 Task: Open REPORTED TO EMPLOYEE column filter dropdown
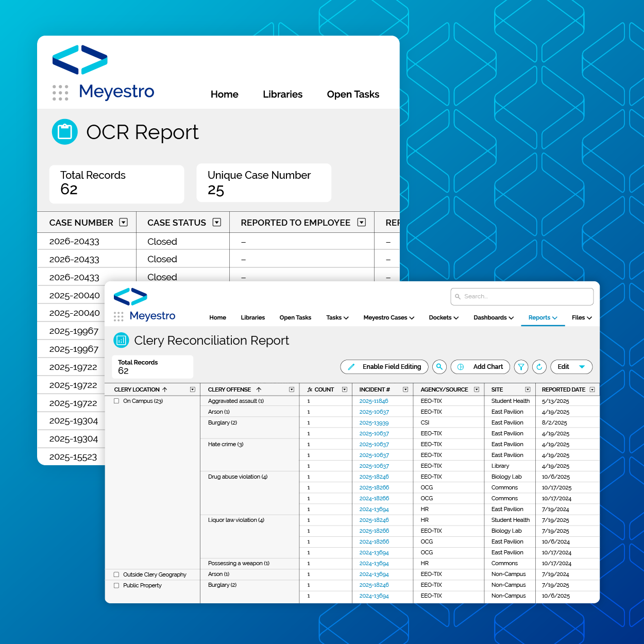pyautogui.click(x=362, y=222)
